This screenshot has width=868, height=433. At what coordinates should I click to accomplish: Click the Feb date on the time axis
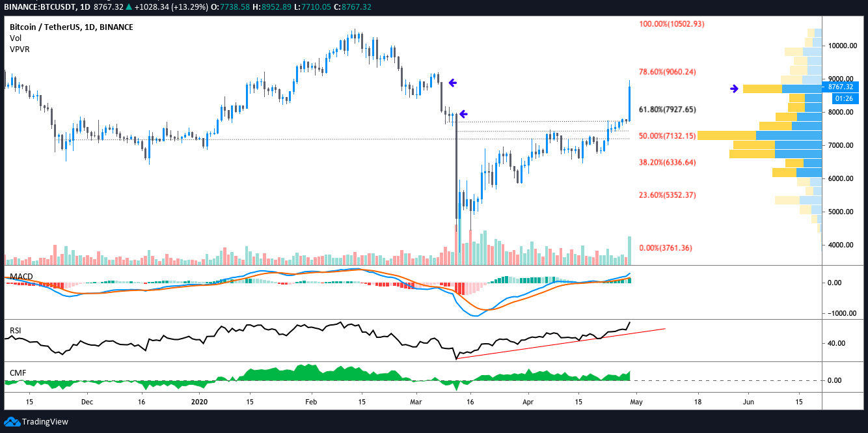tap(310, 402)
